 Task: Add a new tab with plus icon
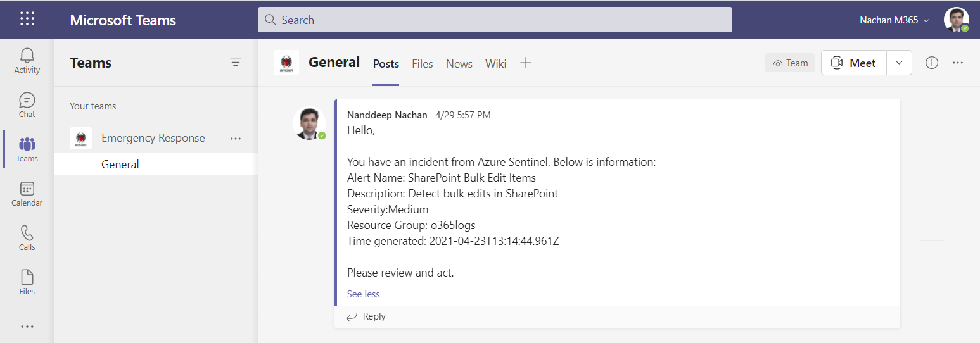[x=526, y=63]
